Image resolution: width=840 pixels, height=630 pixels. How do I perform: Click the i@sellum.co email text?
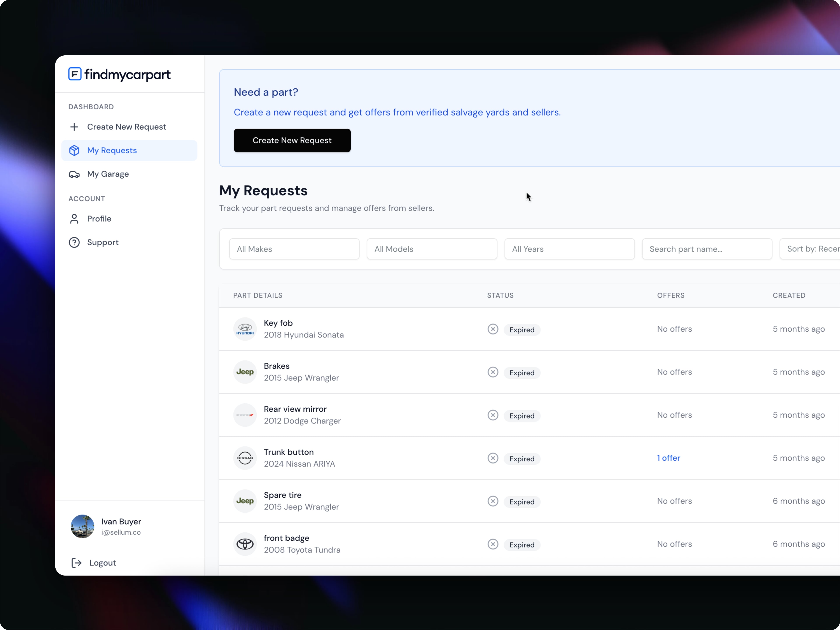[121, 532]
